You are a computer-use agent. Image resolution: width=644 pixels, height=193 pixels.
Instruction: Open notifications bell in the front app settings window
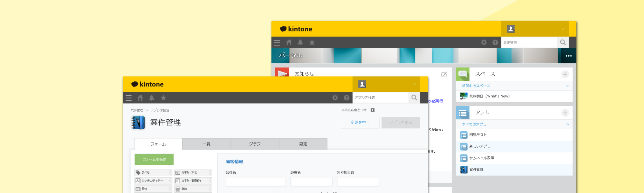point(152,98)
